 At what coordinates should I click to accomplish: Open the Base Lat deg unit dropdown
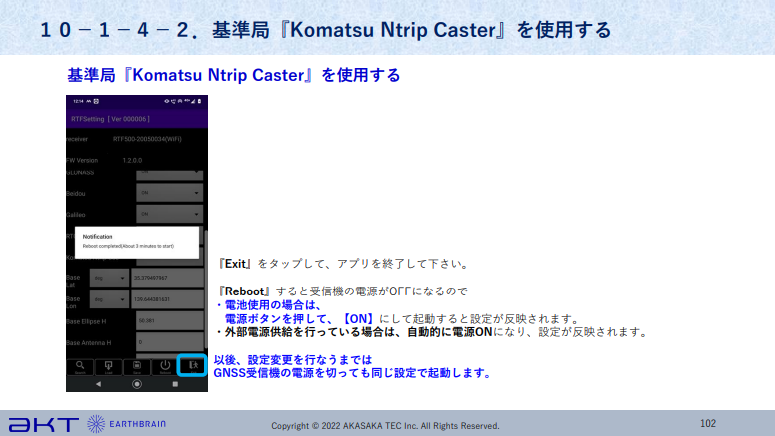pyautogui.click(x=109, y=278)
